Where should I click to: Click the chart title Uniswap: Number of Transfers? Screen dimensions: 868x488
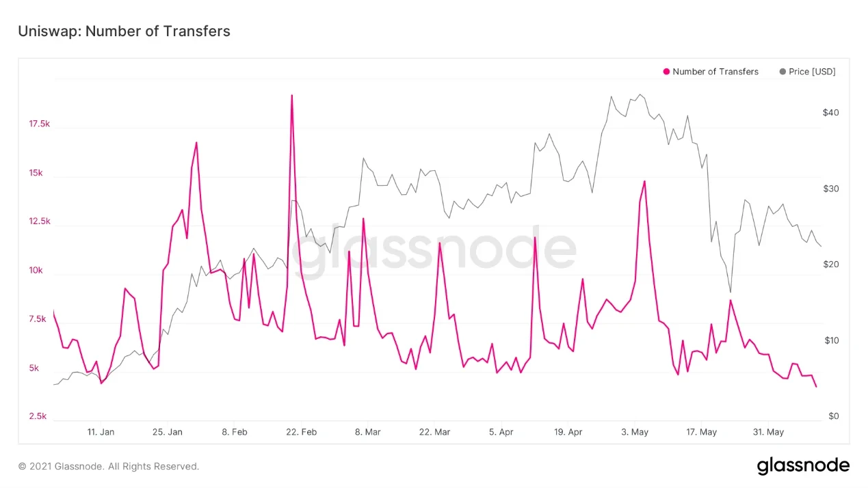[x=124, y=31]
